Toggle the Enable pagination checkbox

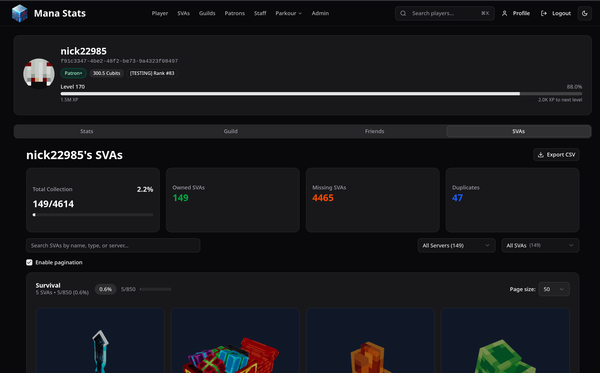click(x=29, y=262)
